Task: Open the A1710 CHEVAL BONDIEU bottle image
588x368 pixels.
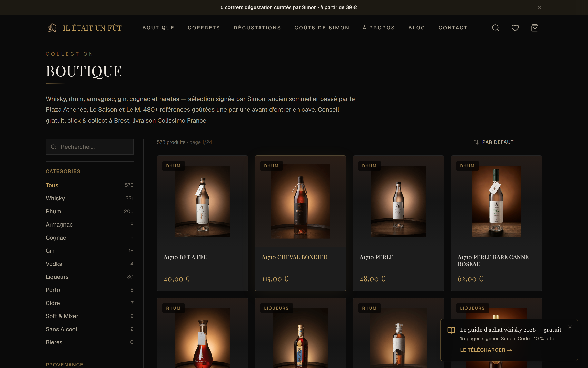Action: coord(300,201)
